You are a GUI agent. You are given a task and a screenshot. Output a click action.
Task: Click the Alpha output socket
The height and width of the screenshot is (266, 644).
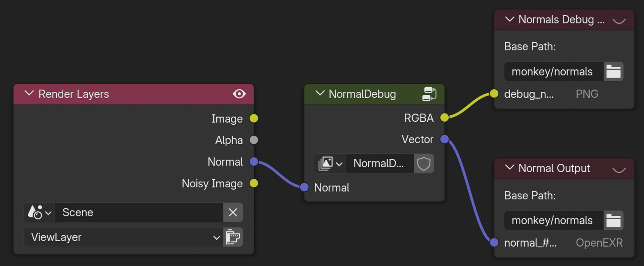point(254,140)
